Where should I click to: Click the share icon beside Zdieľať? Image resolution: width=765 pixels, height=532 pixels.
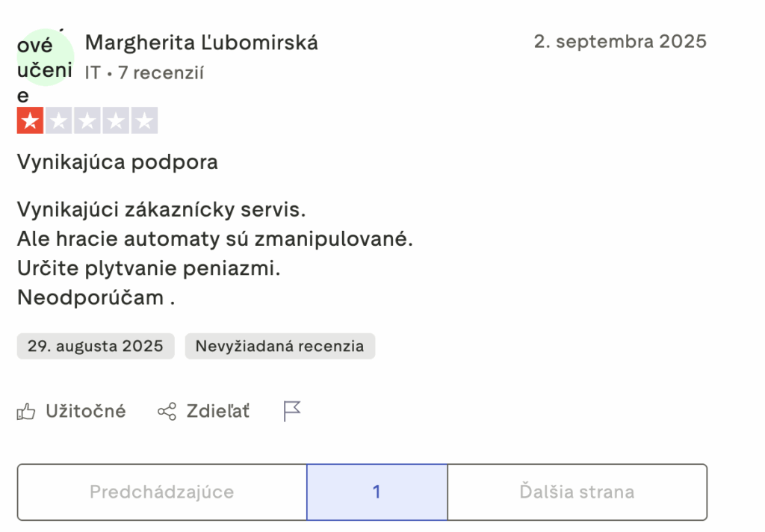[167, 411]
